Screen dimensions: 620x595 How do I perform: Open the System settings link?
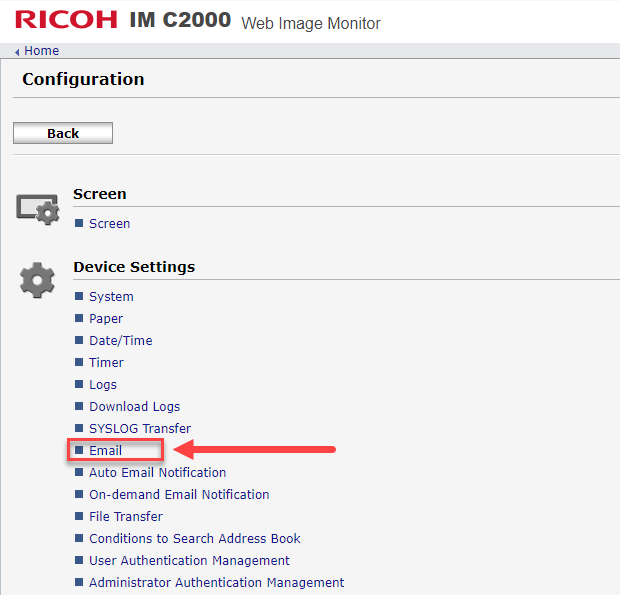[111, 297]
